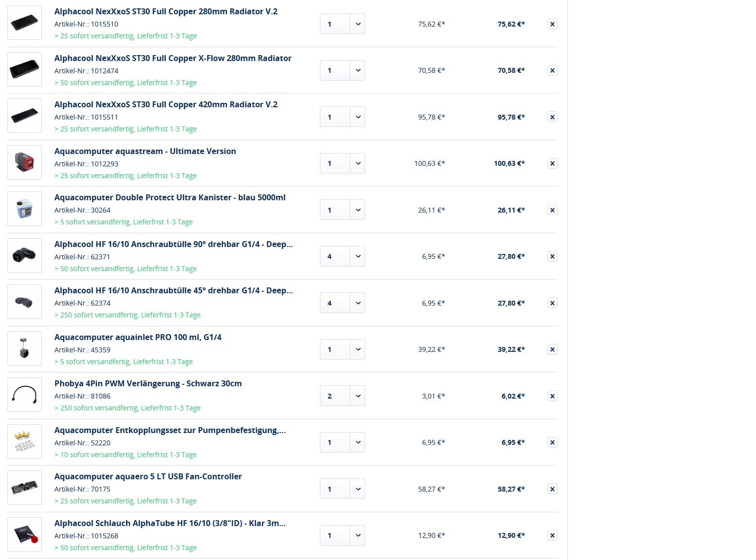This screenshot has height=560, width=756.
Task: Delete Phobya 4Pin PWM Verlängerung entry
Action: 552,396
